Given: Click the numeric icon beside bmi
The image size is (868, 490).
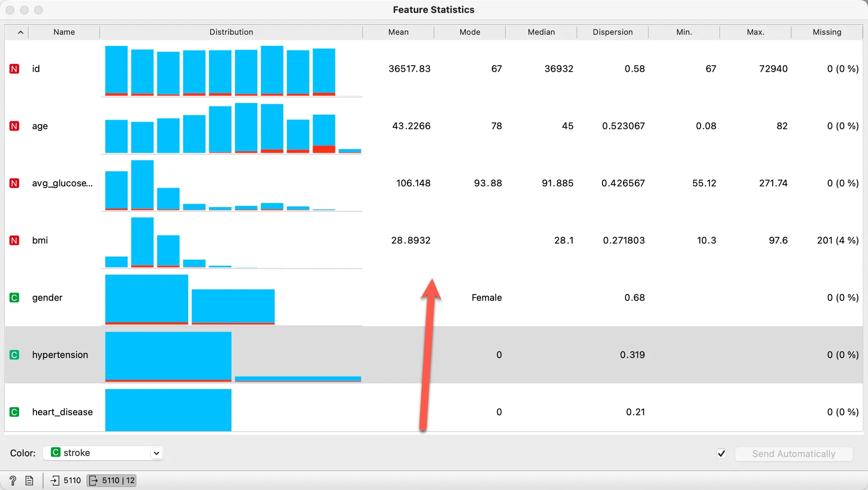Looking at the screenshot, I should [x=14, y=241].
